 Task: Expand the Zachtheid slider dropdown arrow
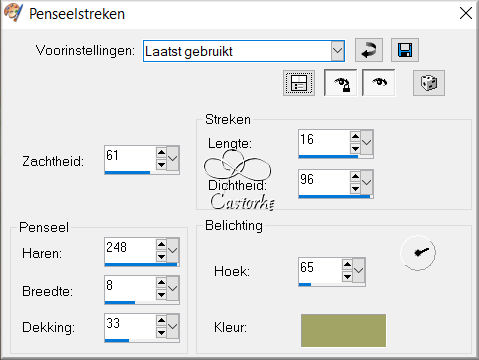coord(173,158)
